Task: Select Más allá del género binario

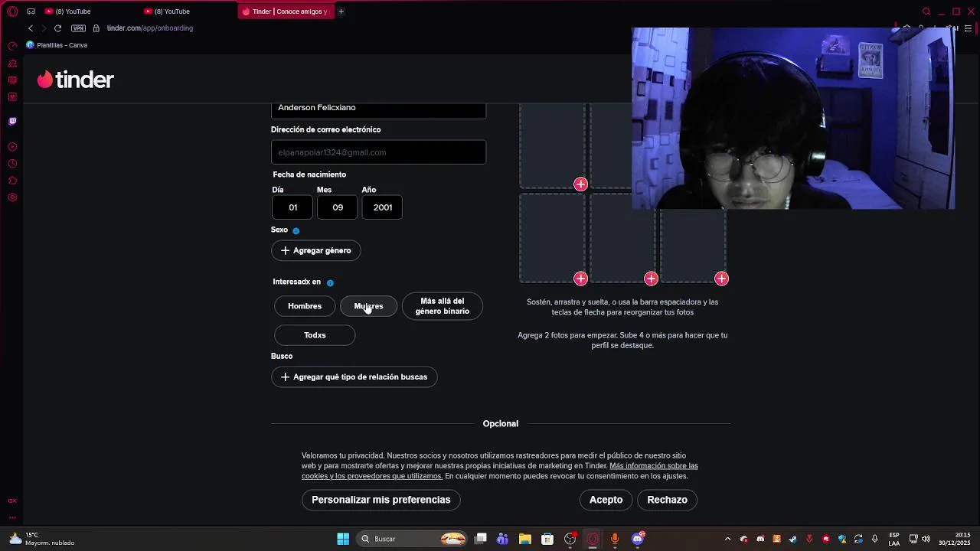Action: point(443,306)
